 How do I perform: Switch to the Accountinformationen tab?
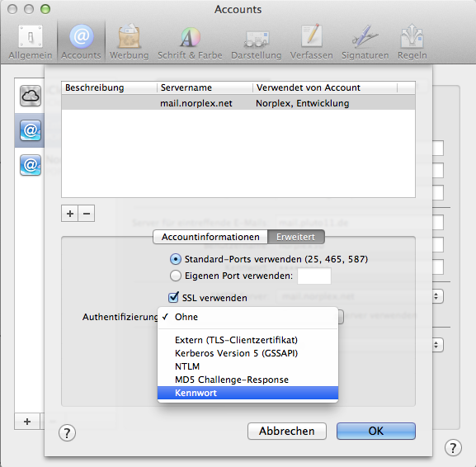tap(210, 237)
